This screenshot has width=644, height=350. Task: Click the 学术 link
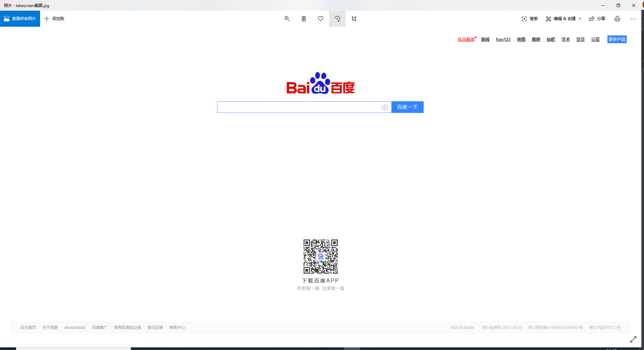(x=566, y=39)
